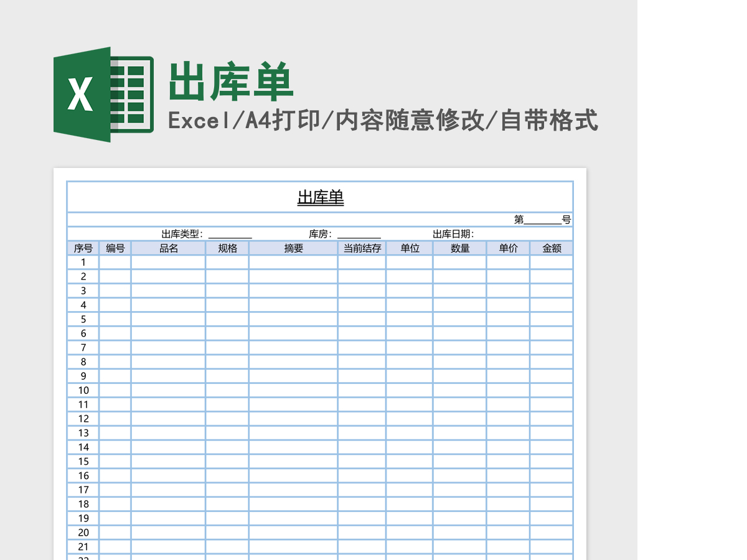Select the 品名 column header

click(x=168, y=248)
